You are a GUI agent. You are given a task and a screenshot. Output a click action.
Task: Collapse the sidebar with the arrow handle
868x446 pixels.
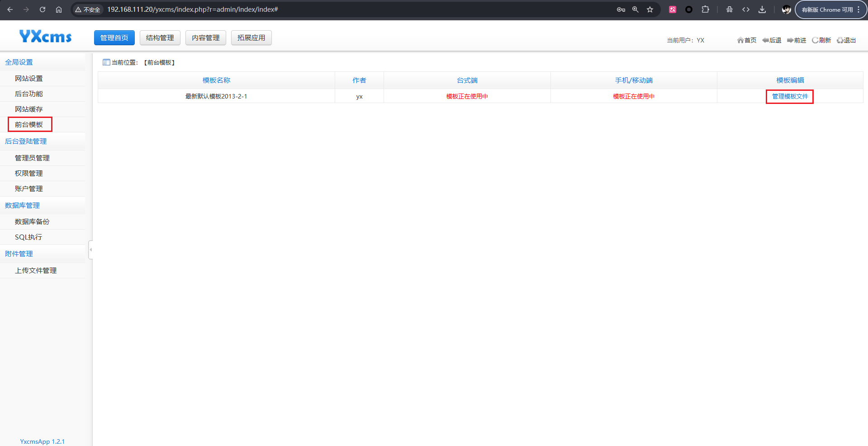pos(90,249)
